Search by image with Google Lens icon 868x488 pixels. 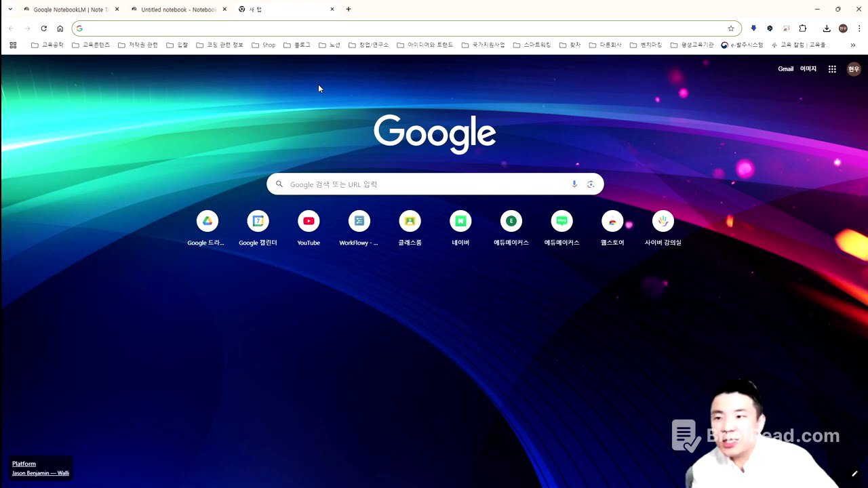[591, 184]
